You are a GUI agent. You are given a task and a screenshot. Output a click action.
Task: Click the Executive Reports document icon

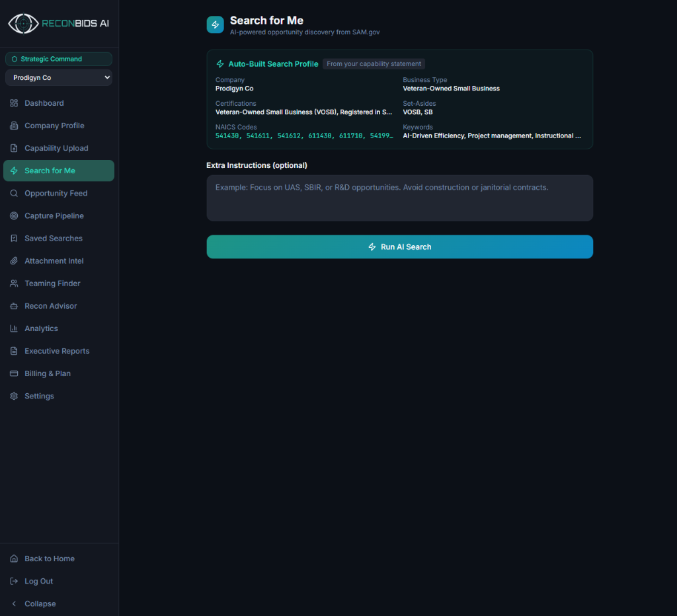(14, 351)
